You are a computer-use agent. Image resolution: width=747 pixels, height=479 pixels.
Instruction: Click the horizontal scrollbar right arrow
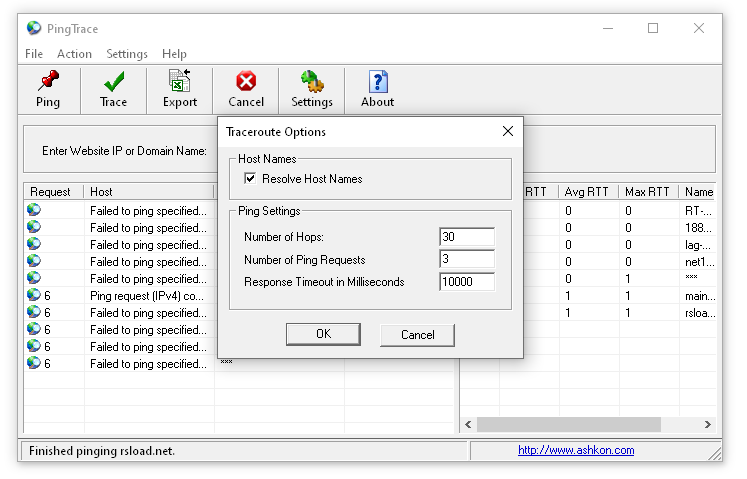click(x=708, y=424)
